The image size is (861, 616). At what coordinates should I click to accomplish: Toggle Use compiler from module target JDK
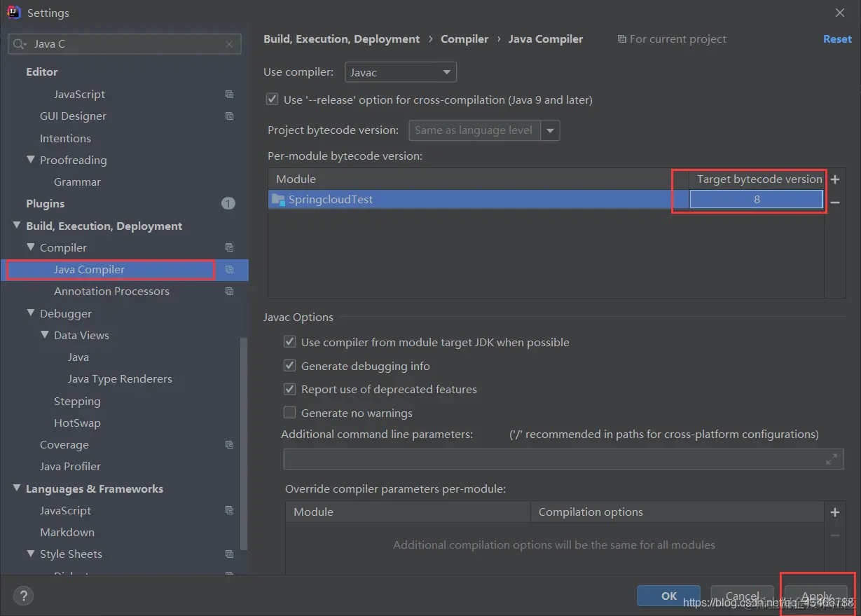[x=289, y=342]
